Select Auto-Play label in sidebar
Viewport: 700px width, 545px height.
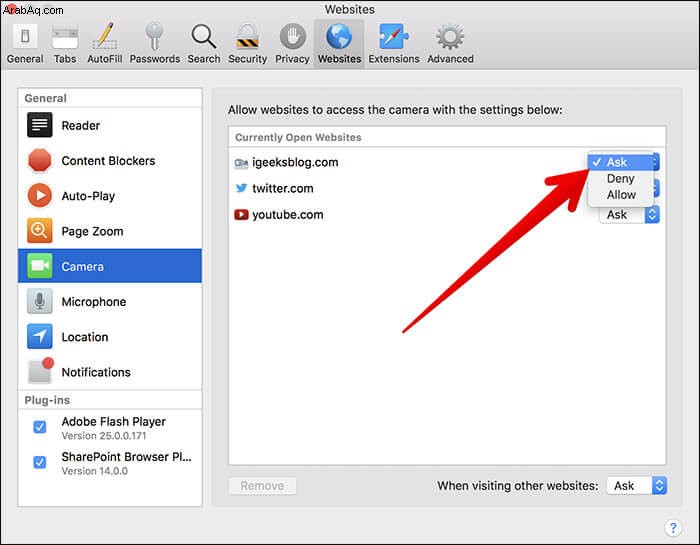click(x=88, y=196)
